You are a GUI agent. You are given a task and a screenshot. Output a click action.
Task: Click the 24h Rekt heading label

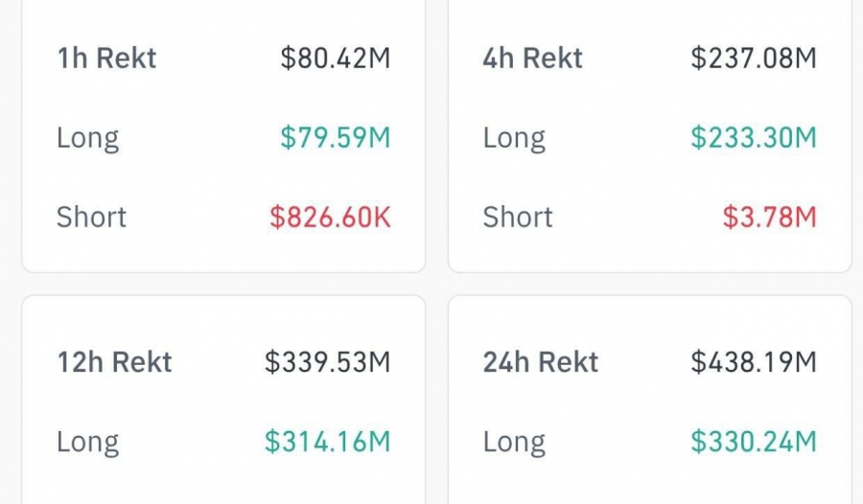tap(541, 362)
